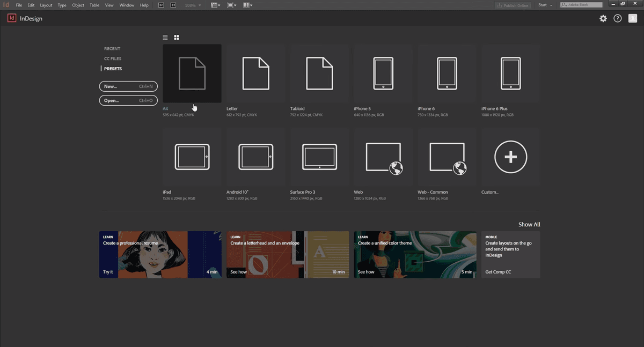
Task: Choose the Letter document preset
Action: pos(256,73)
